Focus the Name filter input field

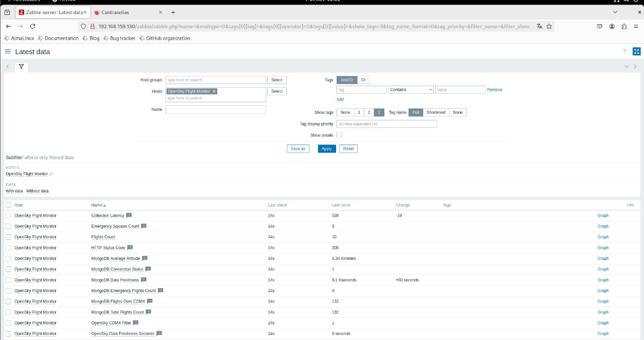[216, 109]
